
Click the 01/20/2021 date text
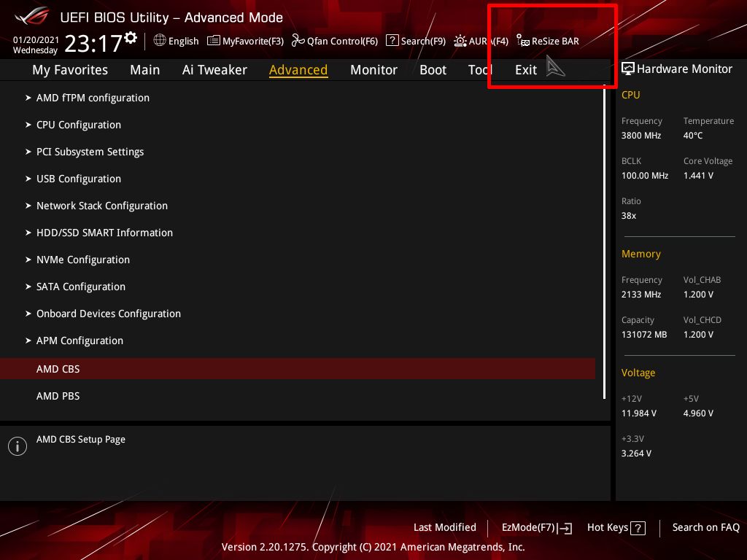pos(36,40)
